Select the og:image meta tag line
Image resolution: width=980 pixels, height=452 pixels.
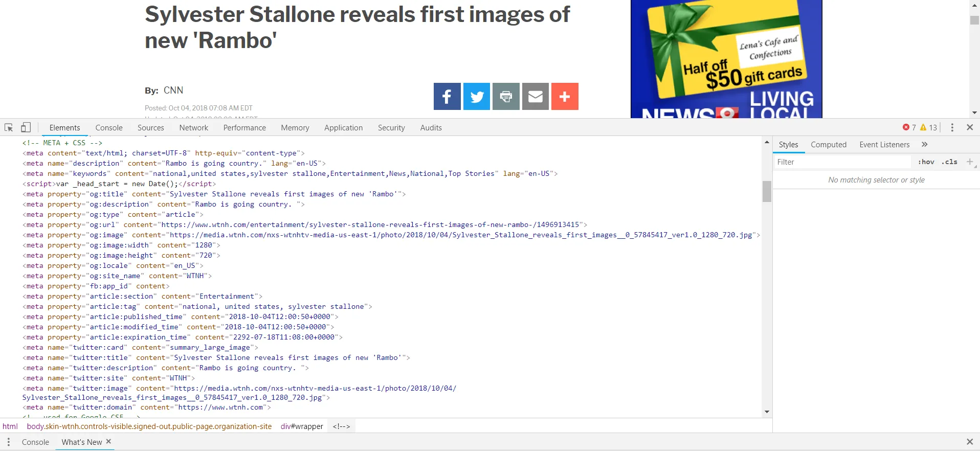click(x=391, y=235)
